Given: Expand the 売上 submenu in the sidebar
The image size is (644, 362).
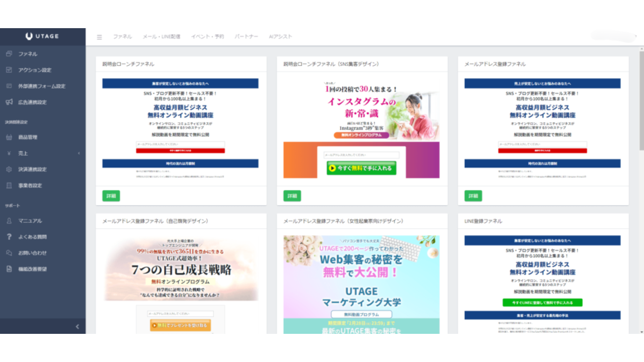Looking at the screenshot, I should (78, 153).
